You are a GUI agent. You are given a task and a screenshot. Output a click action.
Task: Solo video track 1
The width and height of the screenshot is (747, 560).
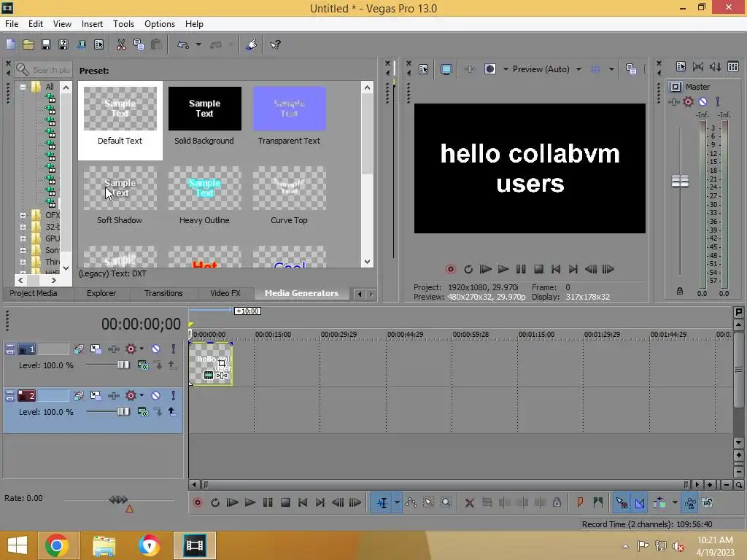pyautogui.click(x=173, y=349)
